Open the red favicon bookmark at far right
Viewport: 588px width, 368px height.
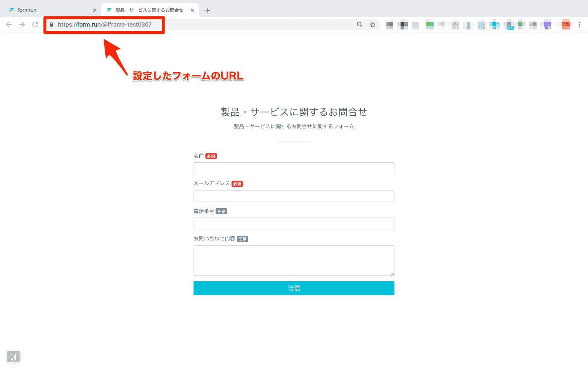pyautogui.click(x=566, y=25)
